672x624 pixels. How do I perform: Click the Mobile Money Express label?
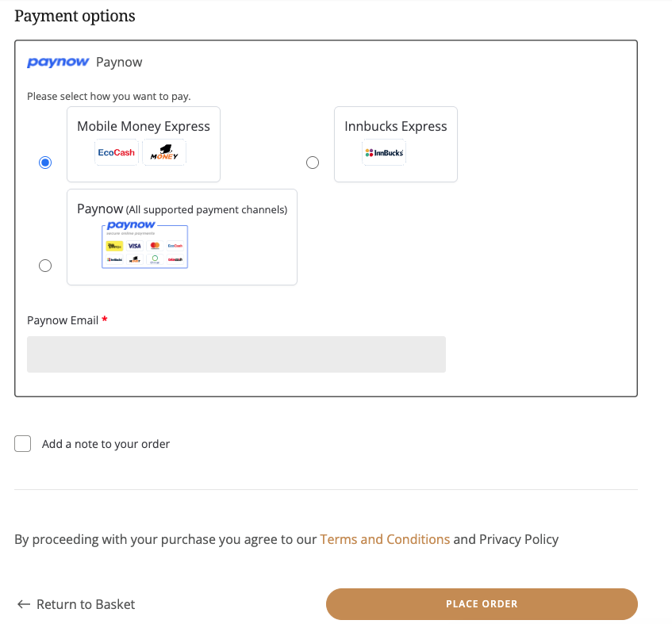[144, 126]
